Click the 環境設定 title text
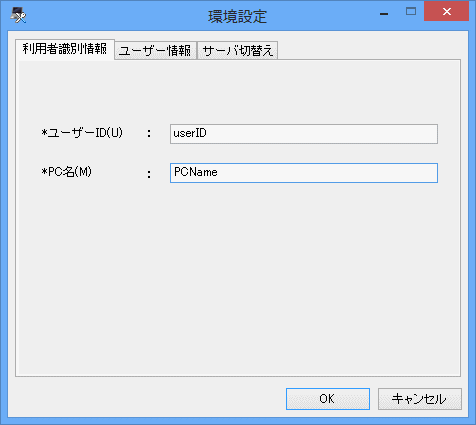This screenshot has height=425, width=476. [x=238, y=16]
